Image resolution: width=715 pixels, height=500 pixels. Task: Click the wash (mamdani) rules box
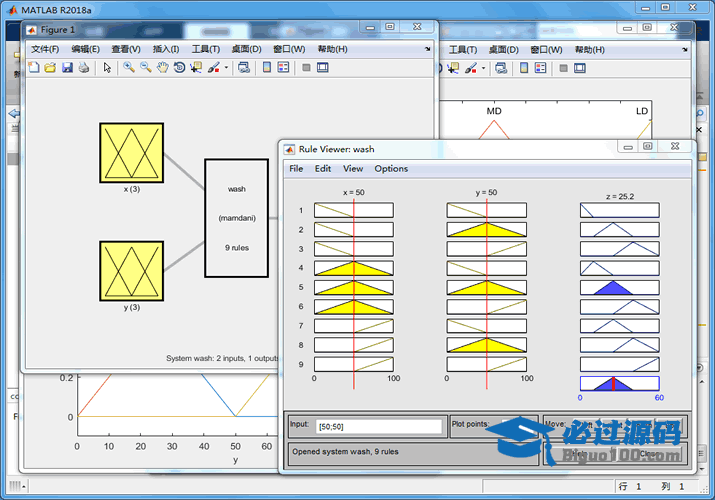(237, 218)
